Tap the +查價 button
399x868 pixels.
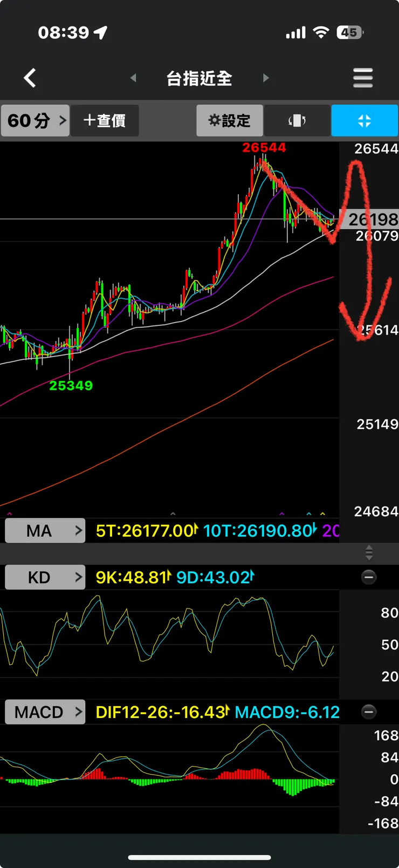coord(105,121)
